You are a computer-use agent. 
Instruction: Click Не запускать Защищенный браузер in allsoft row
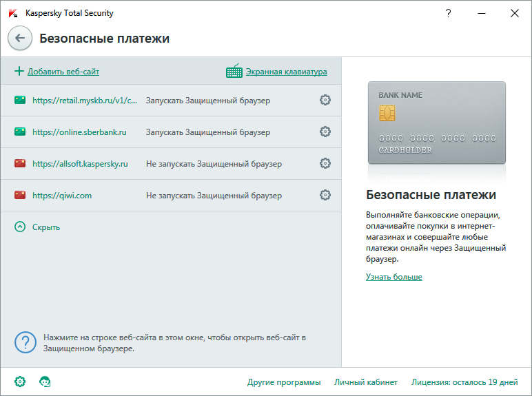point(214,164)
